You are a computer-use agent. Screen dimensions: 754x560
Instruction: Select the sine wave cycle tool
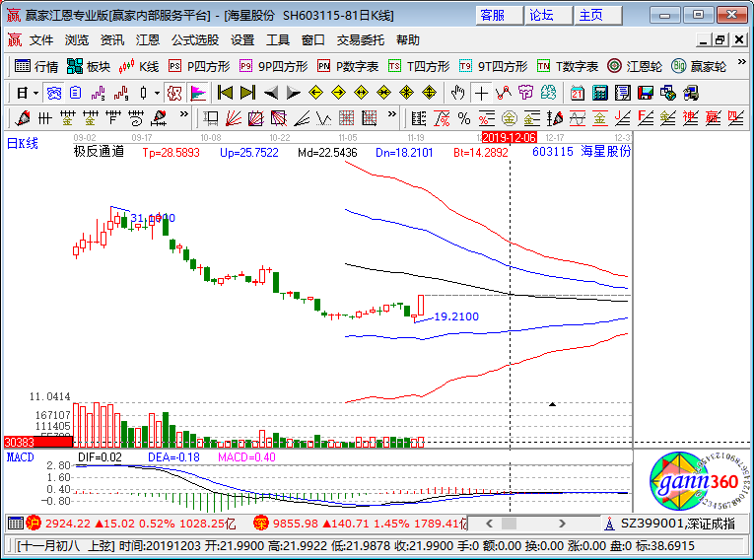point(577,118)
